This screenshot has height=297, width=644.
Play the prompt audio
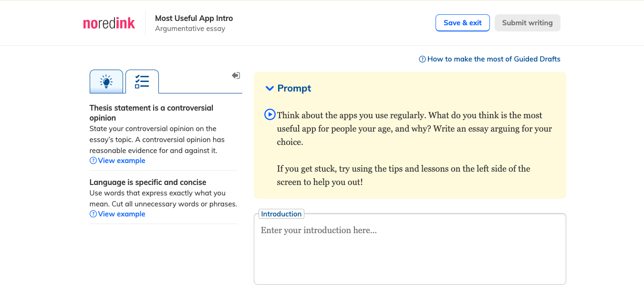coord(270,114)
